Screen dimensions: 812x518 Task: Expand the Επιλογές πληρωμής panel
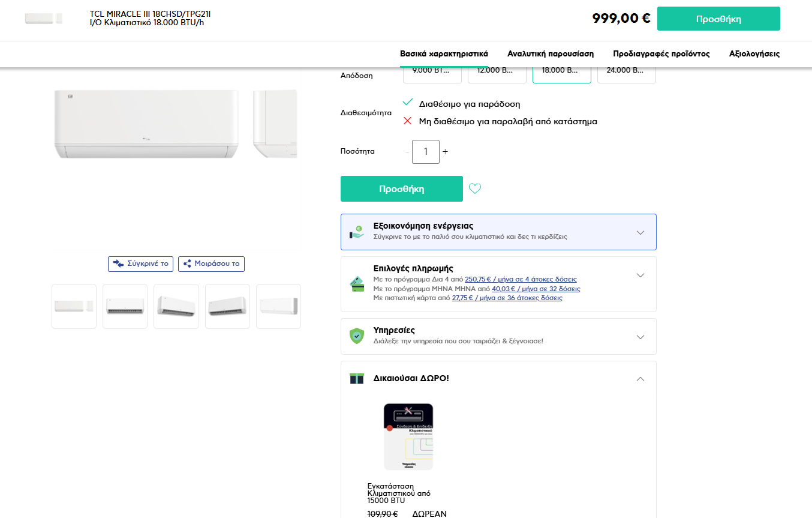(x=498, y=284)
